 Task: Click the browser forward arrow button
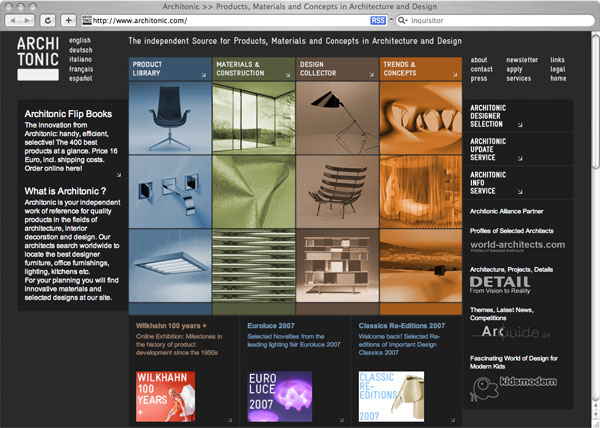[27, 20]
